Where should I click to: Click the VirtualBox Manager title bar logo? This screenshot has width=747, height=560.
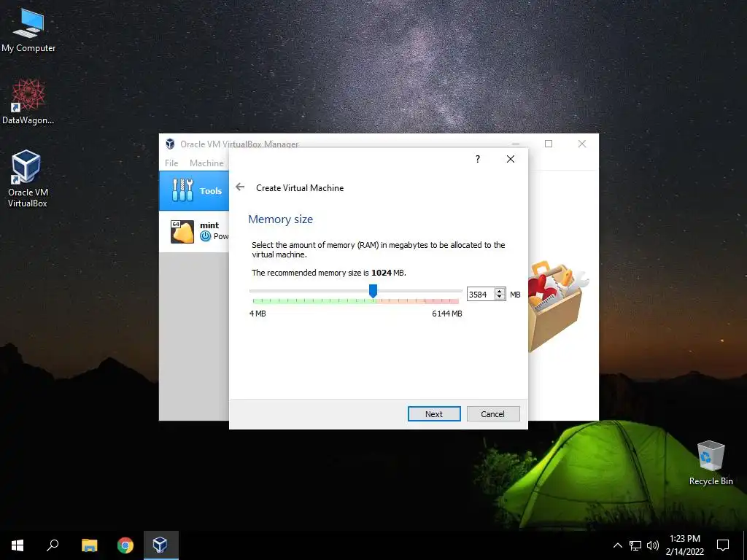170,144
